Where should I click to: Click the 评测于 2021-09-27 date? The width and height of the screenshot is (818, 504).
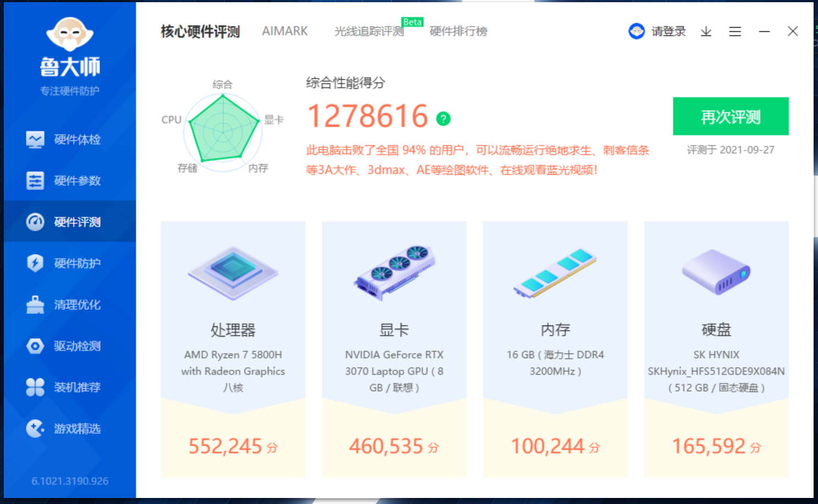(730, 150)
